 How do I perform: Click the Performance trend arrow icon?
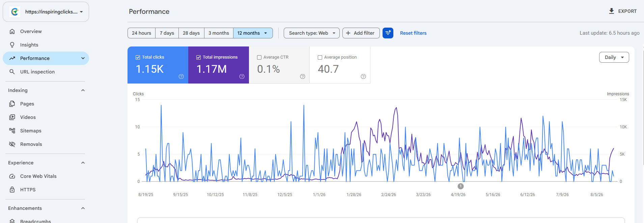pyautogui.click(x=12, y=58)
